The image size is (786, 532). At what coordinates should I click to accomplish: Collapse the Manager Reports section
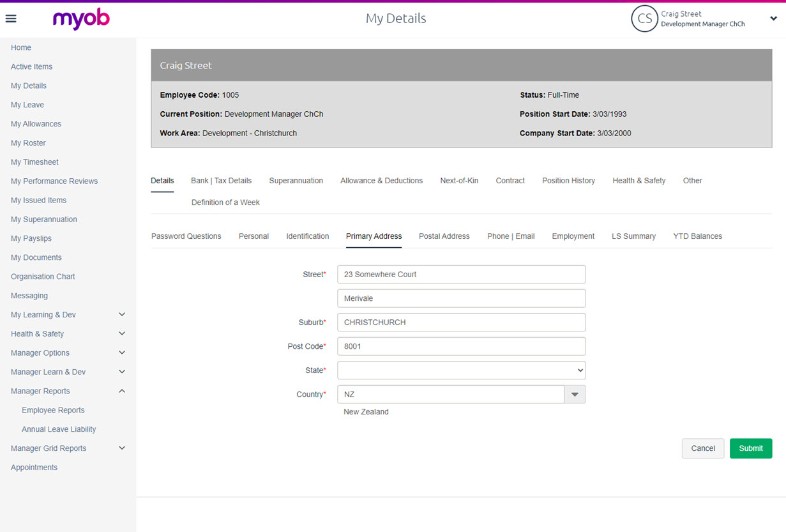pyautogui.click(x=122, y=391)
